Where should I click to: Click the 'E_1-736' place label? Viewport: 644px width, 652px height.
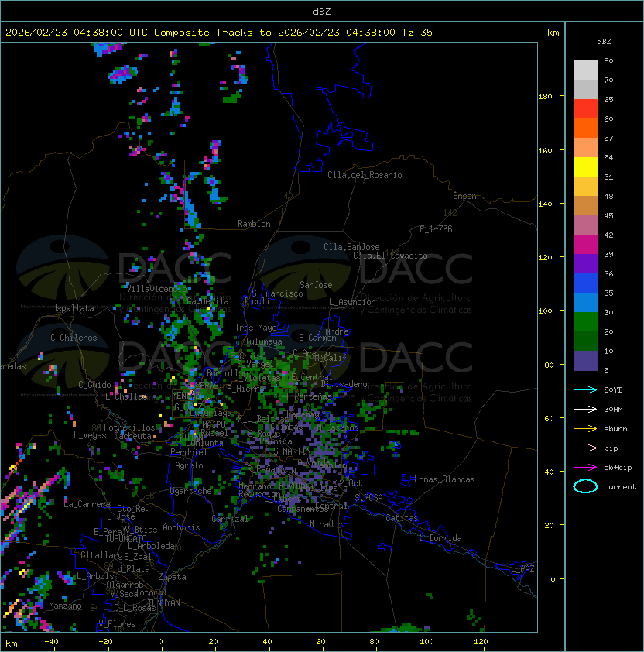436,229
